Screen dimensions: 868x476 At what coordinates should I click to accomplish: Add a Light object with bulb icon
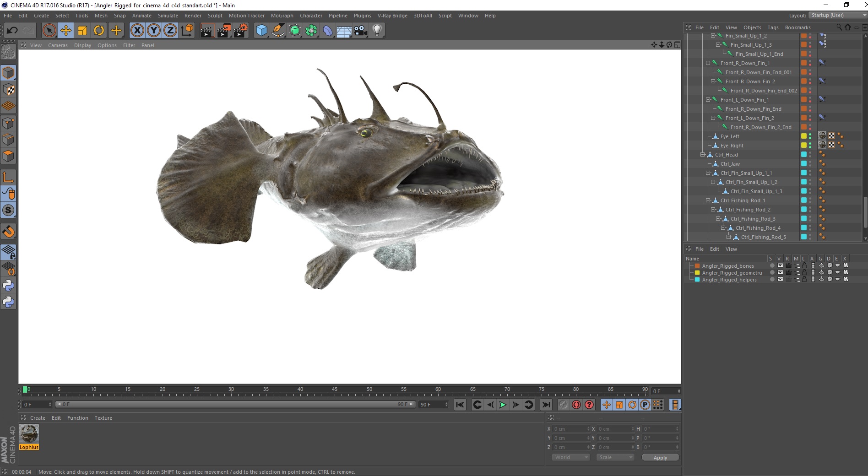[x=377, y=31]
